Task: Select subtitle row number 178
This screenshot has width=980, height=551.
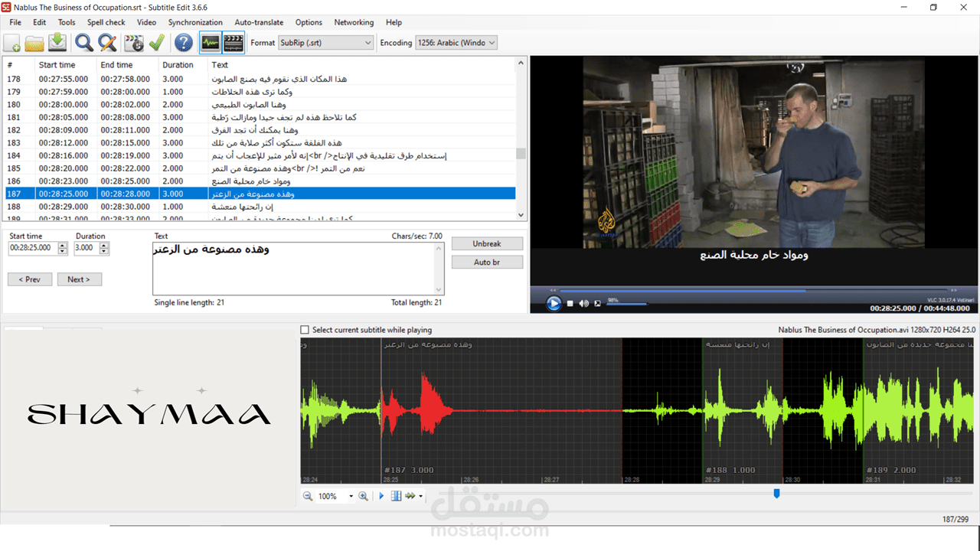Action: 259,79
